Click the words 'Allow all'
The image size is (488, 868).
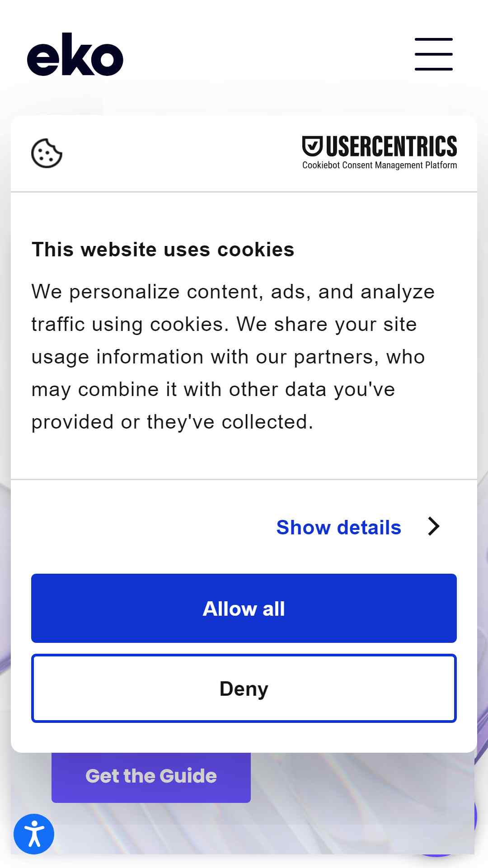[244, 609]
